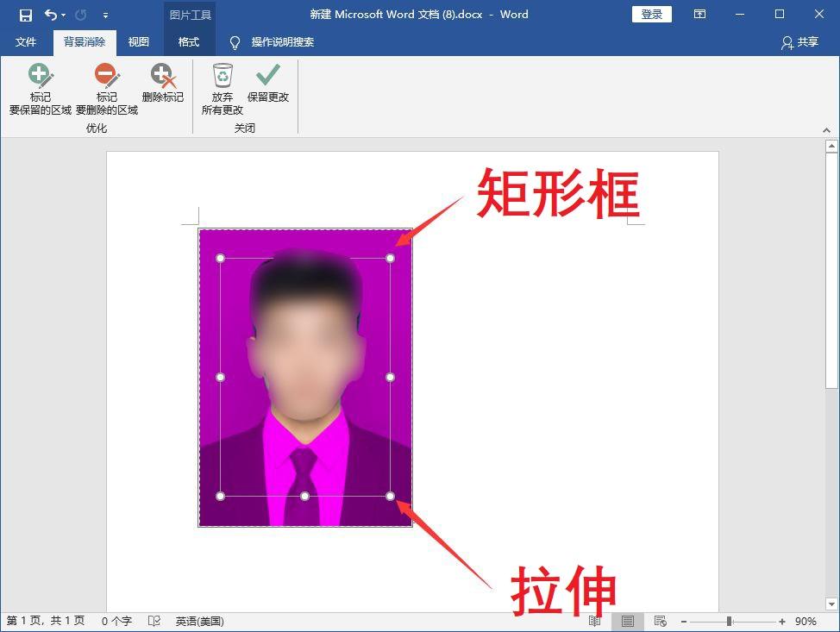Click the 图片工具 contextual tab header
Screen dimensions: 840x632
(x=191, y=15)
